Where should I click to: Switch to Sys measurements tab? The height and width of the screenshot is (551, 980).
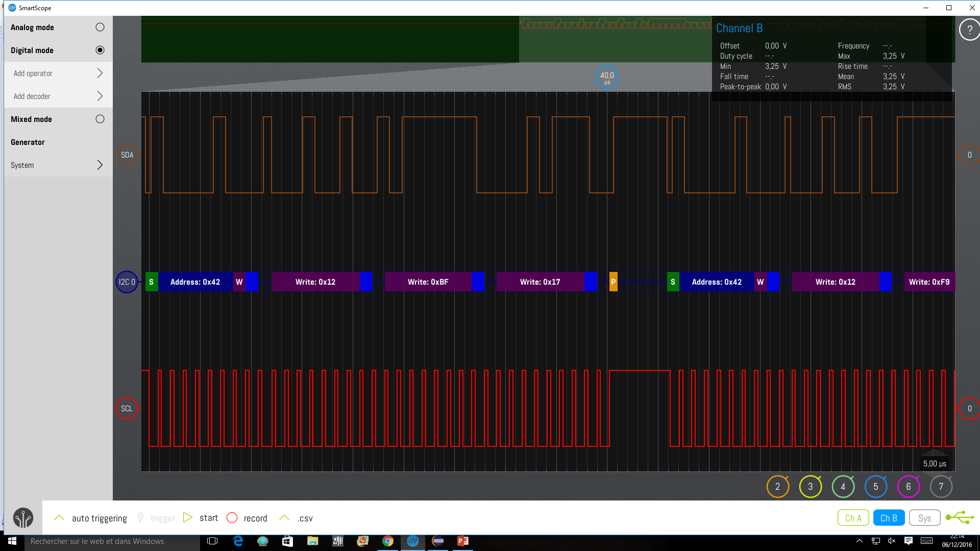click(924, 518)
